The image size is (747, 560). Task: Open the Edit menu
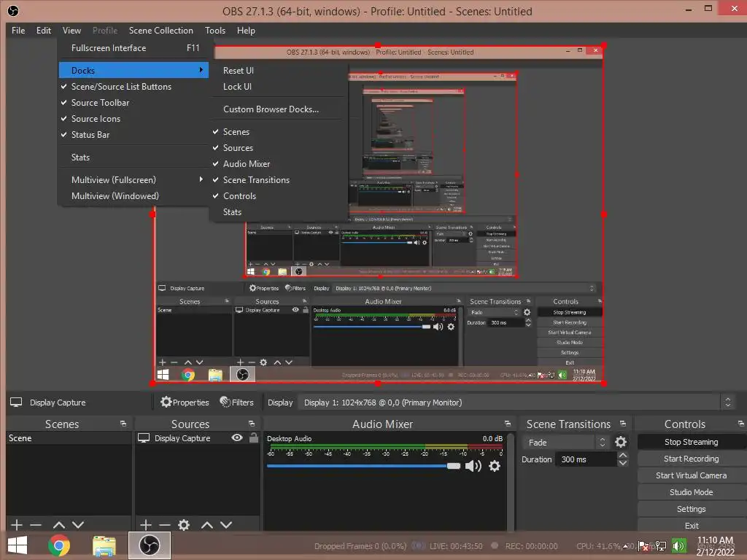click(43, 31)
